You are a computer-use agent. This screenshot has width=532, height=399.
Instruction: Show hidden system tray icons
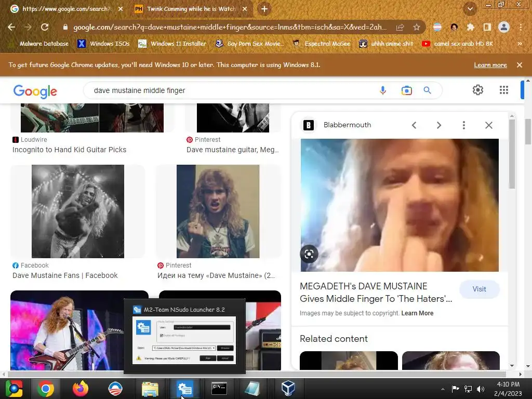coord(443,389)
